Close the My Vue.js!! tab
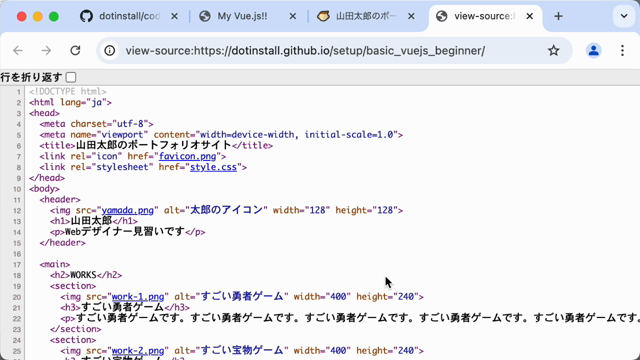The width and height of the screenshot is (640, 360). click(x=293, y=16)
